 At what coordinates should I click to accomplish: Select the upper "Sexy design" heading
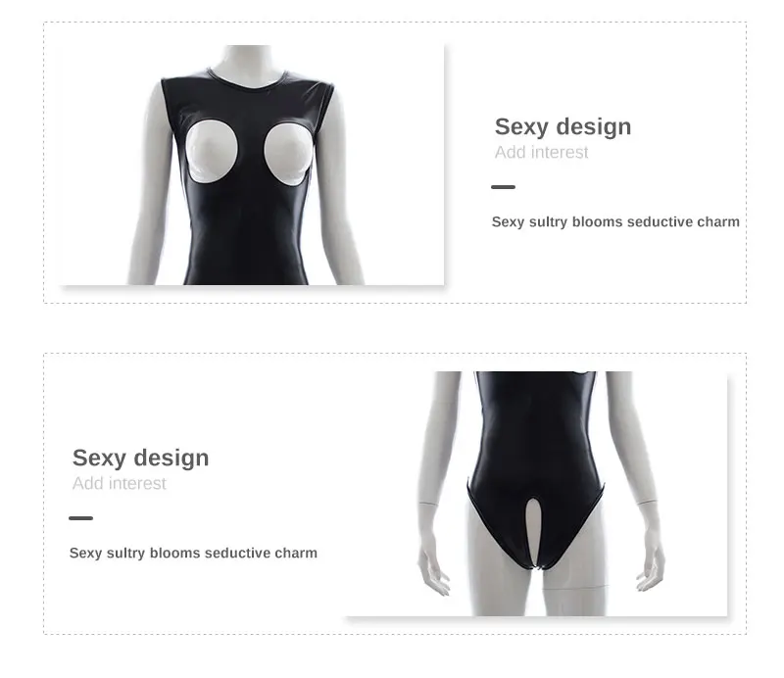point(563,127)
